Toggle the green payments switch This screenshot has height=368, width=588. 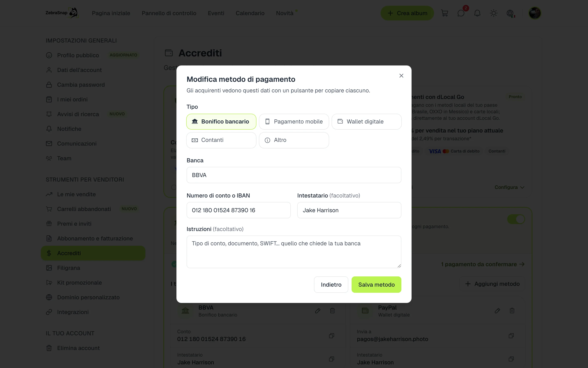516,219
